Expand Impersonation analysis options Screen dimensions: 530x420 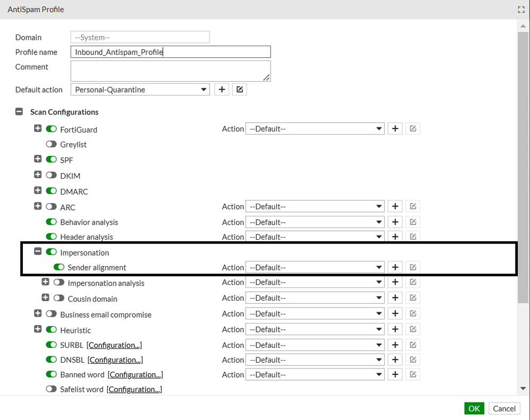coord(45,282)
